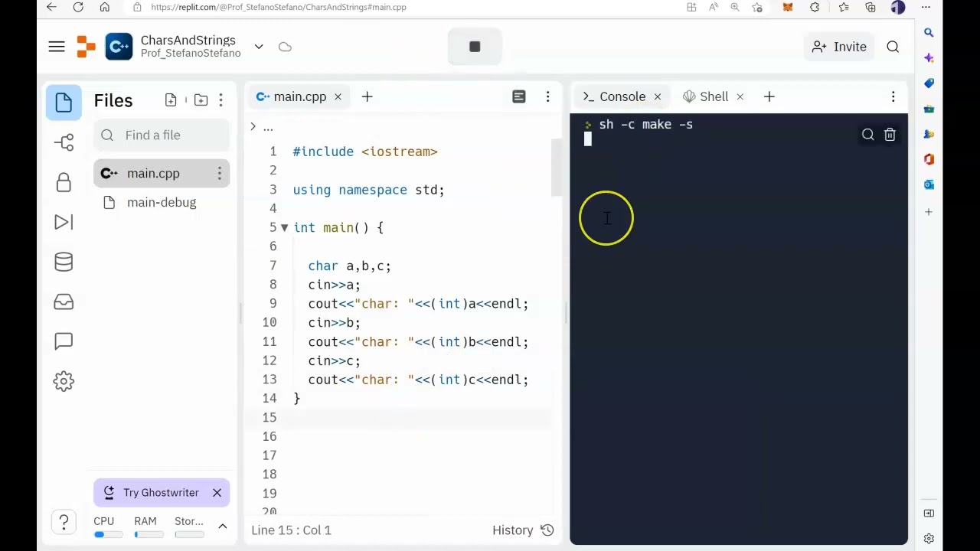Click the Replit logo icon

(x=87, y=47)
